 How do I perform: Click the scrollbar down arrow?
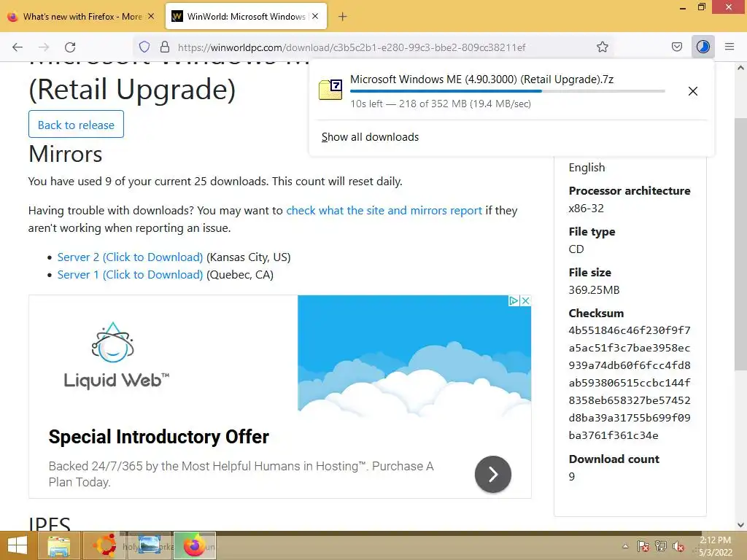pyautogui.click(x=740, y=525)
